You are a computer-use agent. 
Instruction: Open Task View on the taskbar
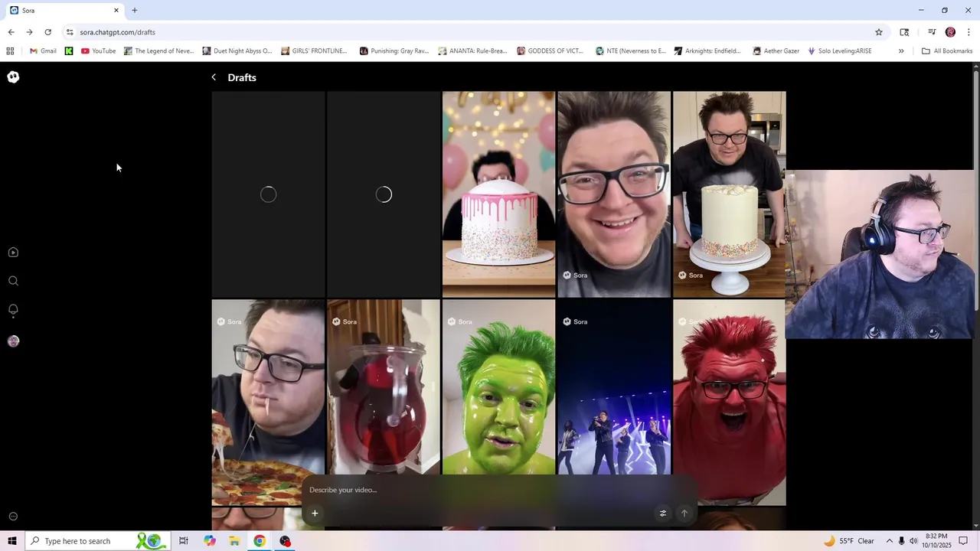point(184,541)
